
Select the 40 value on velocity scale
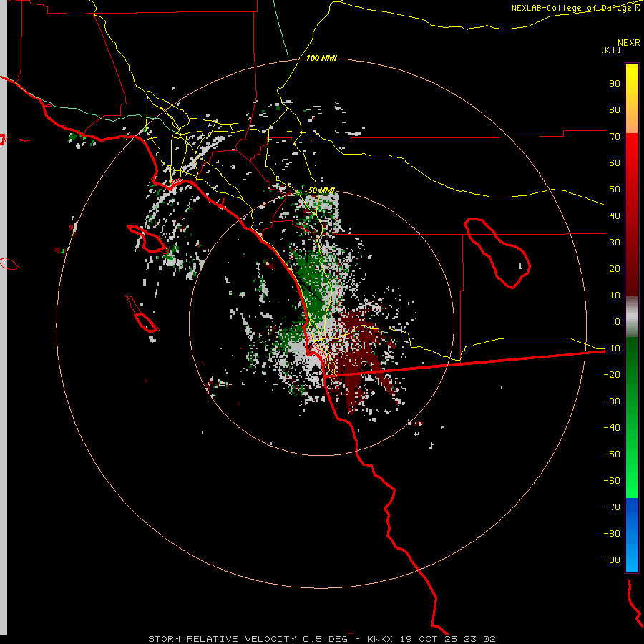pos(615,216)
